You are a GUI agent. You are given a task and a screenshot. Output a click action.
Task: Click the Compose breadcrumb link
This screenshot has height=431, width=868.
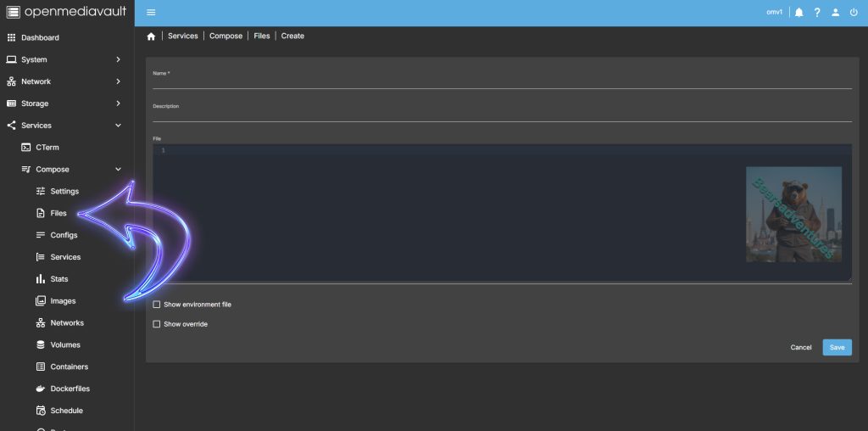(x=225, y=36)
